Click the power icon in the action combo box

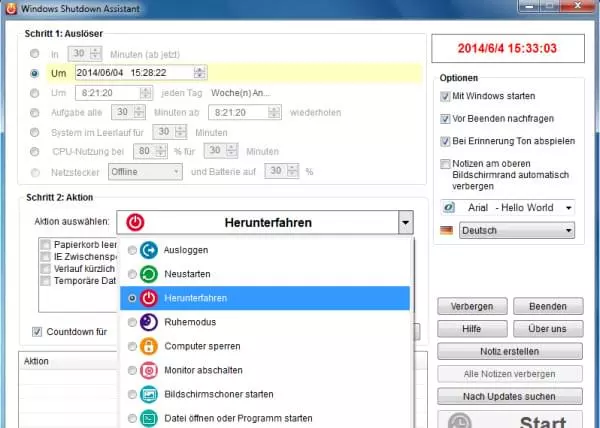pos(135,222)
